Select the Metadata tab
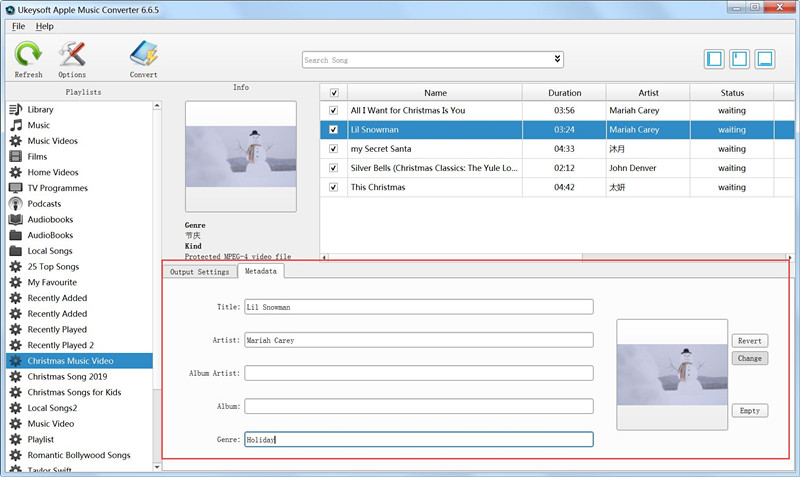This screenshot has height=477, width=800. pyautogui.click(x=261, y=271)
